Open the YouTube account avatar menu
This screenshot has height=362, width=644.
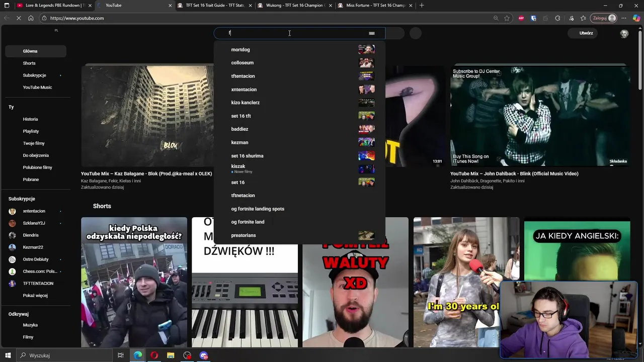624,34
